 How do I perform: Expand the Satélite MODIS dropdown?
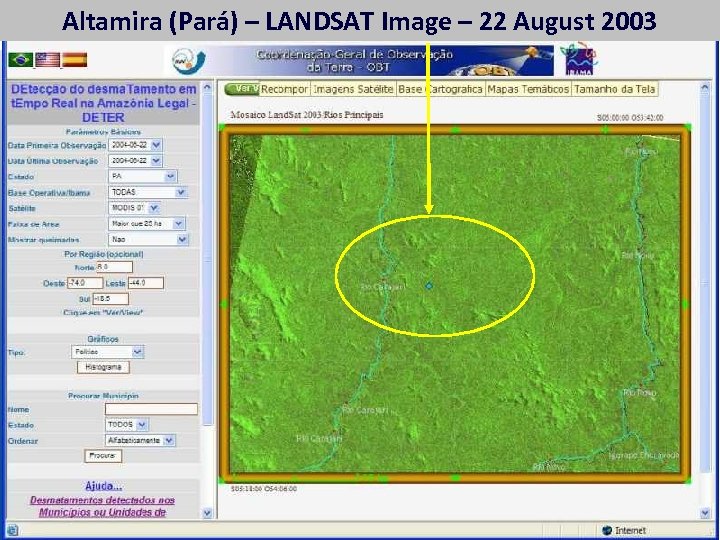click(x=154, y=208)
